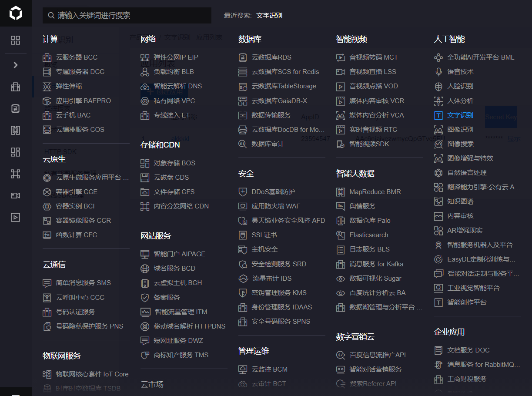
Task: Click the video camera icon in left sidebar
Action: click(x=16, y=195)
